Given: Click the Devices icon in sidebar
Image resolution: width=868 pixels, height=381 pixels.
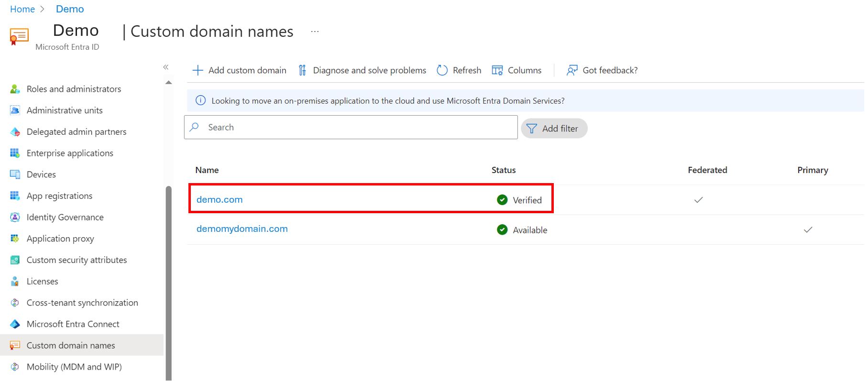Looking at the screenshot, I should click(15, 174).
